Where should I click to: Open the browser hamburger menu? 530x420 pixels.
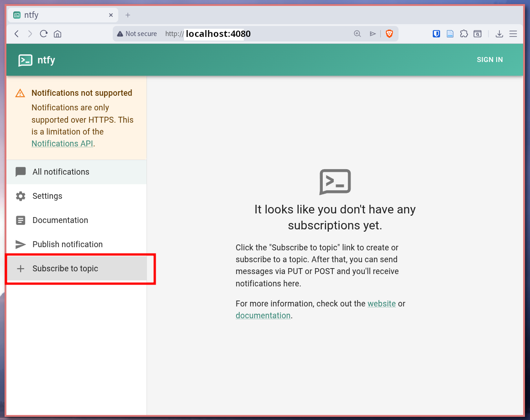pos(513,34)
